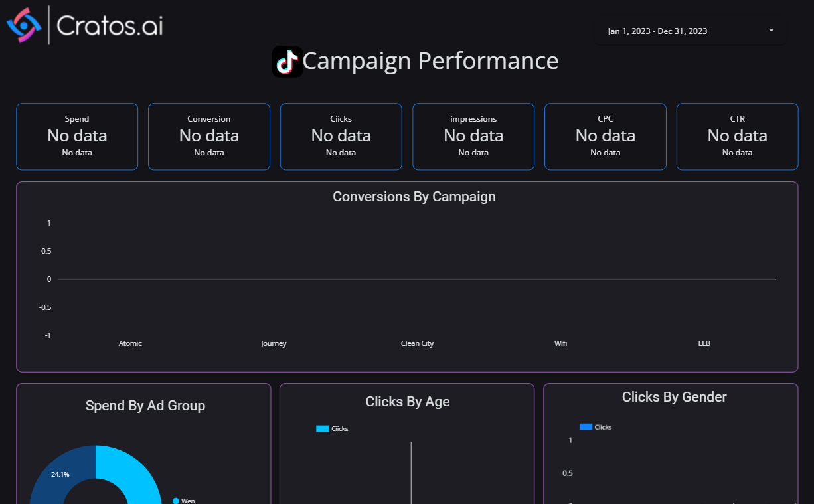Click the -1 axis value in Conversions chart

pyautogui.click(x=48, y=335)
